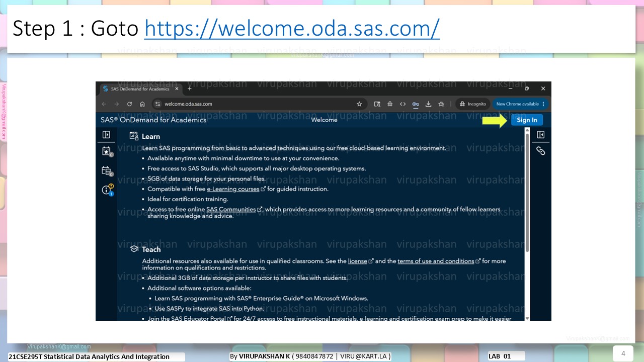
Task: Go back in browser history
Action: [x=104, y=104]
